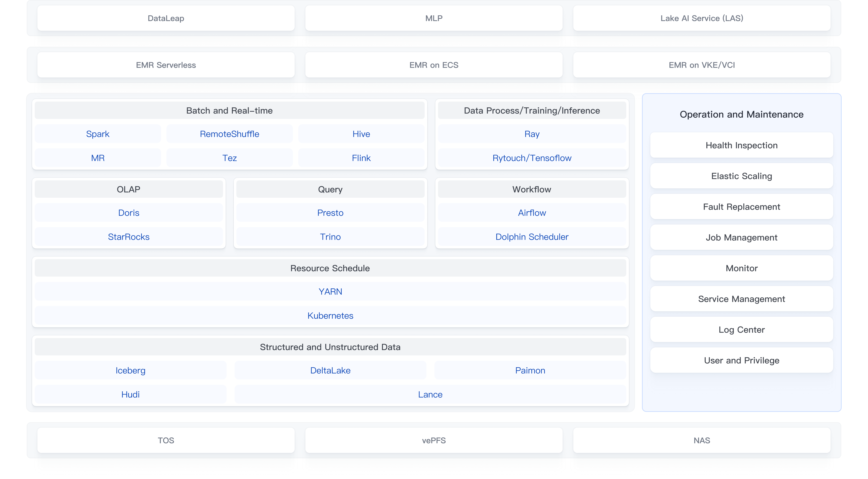Select Doris in the OLAP section
The image size is (868, 479).
tap(129, 212)
